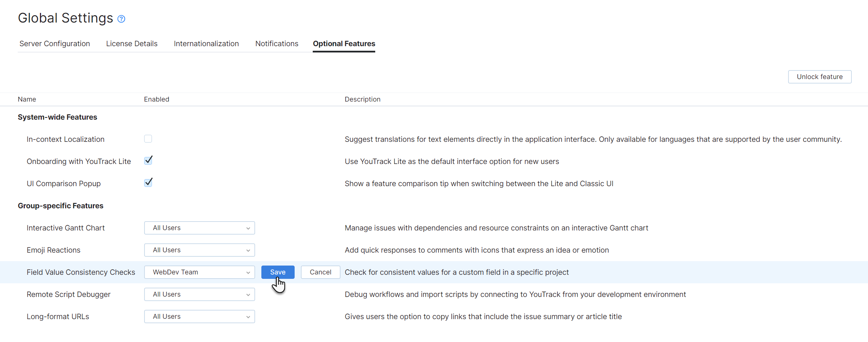Screen dimensions: 868x342
Task: Click the Unlock feature button
Action: coord(820,76)
